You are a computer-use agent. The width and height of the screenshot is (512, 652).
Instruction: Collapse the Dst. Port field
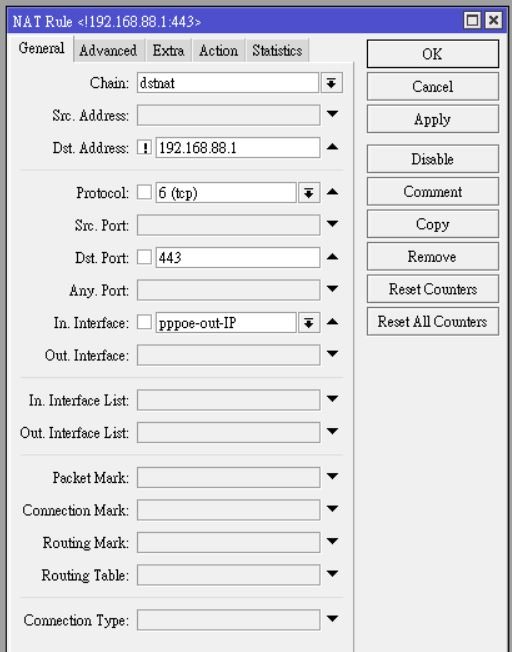pos(332,257)
